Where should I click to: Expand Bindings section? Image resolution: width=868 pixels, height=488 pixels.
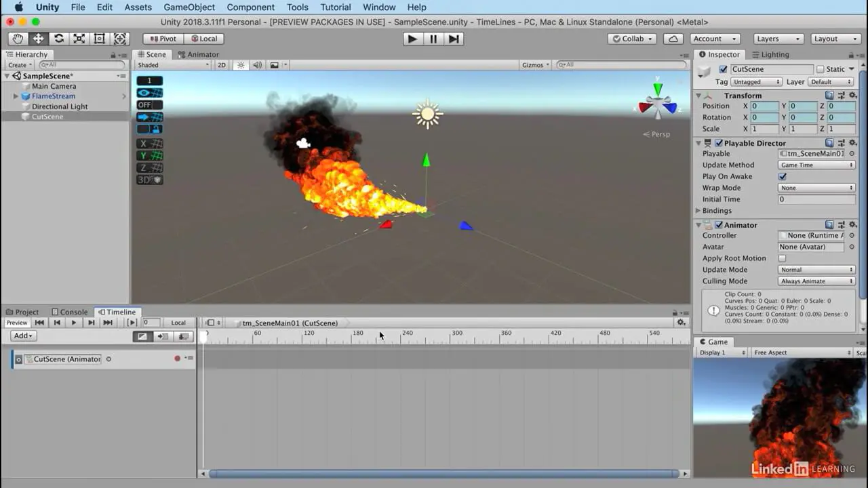pos(698,211)
